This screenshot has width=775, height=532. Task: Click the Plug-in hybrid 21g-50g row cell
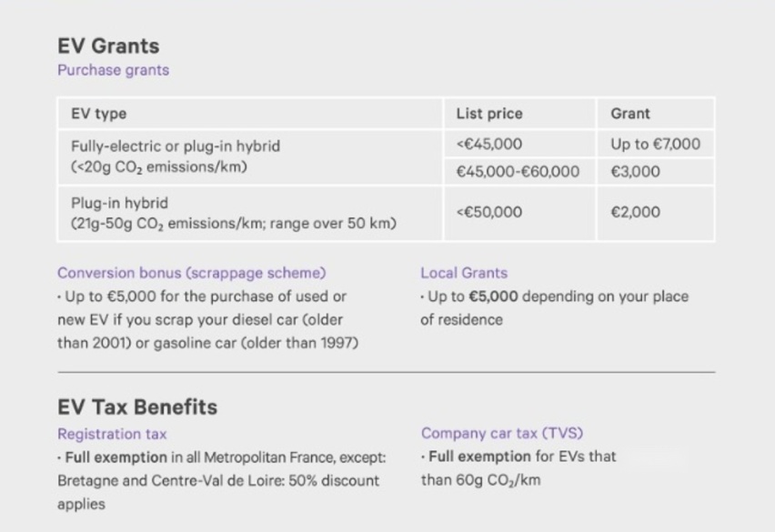(x=250, y=213)
